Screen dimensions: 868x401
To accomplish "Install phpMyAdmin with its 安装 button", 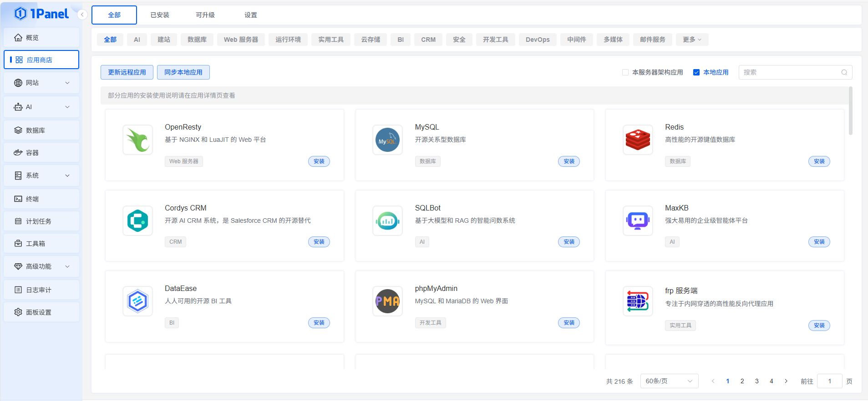I will (x=569, y=323).
